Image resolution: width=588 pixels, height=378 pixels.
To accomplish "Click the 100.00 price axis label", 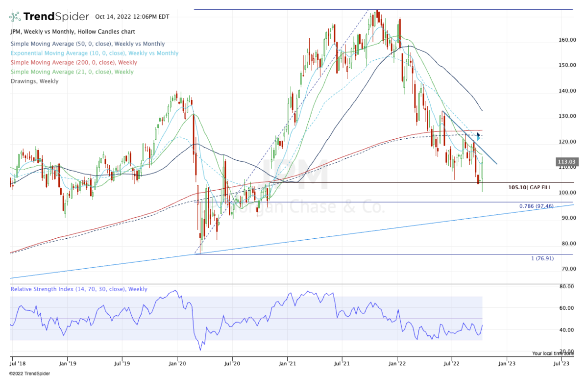I will [x=567, y=193].
